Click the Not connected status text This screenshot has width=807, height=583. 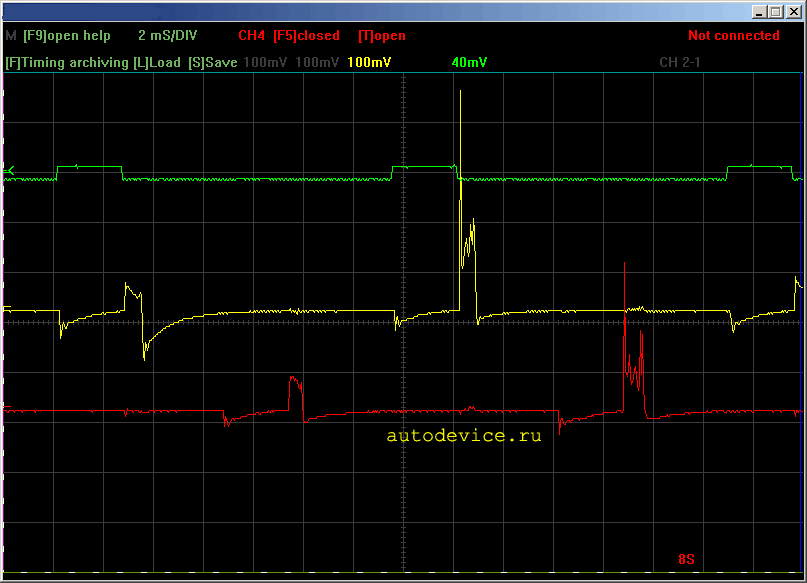point(733,36)
